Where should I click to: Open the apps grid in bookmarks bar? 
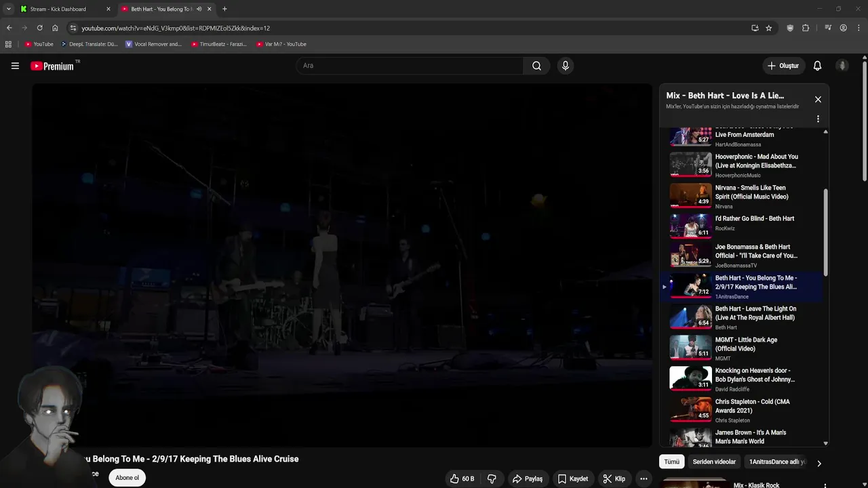click(x=8, y=44)
